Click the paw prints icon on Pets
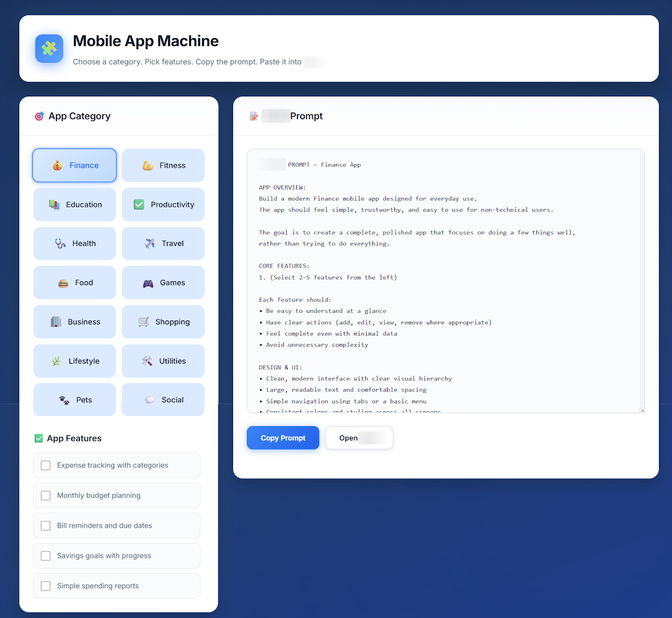The width and height of the screenshot is (672, 618). (x=64, y=400)
